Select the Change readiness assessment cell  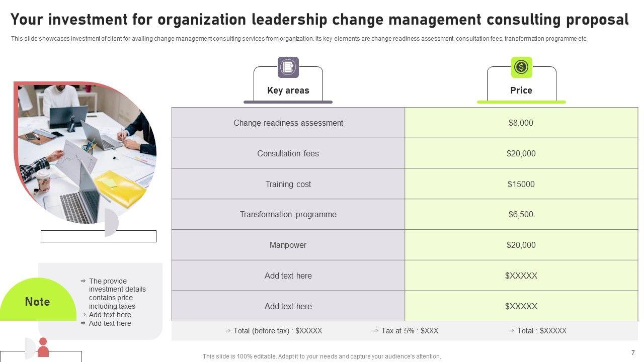[288, 123]
